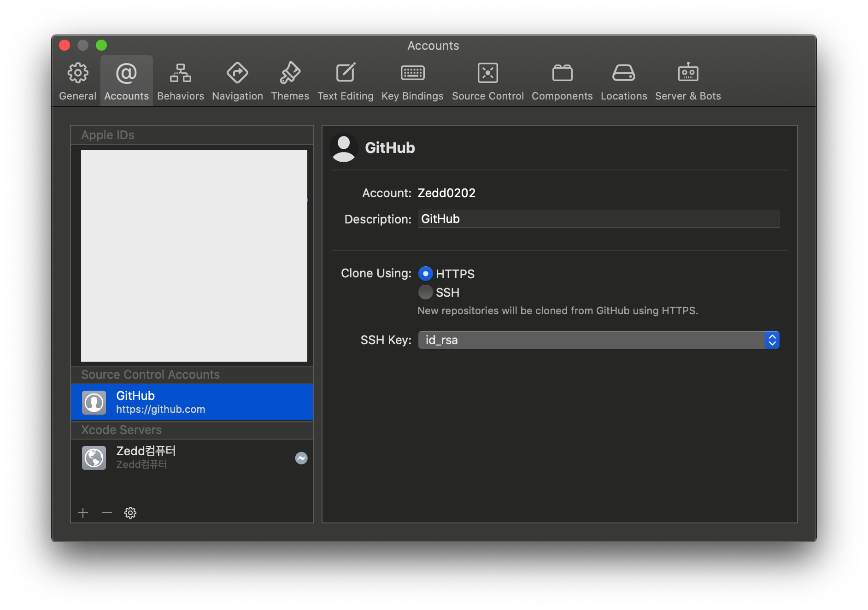Open the General preferences gear icon
The image size is (868, 610).
(x=78, y=73)
